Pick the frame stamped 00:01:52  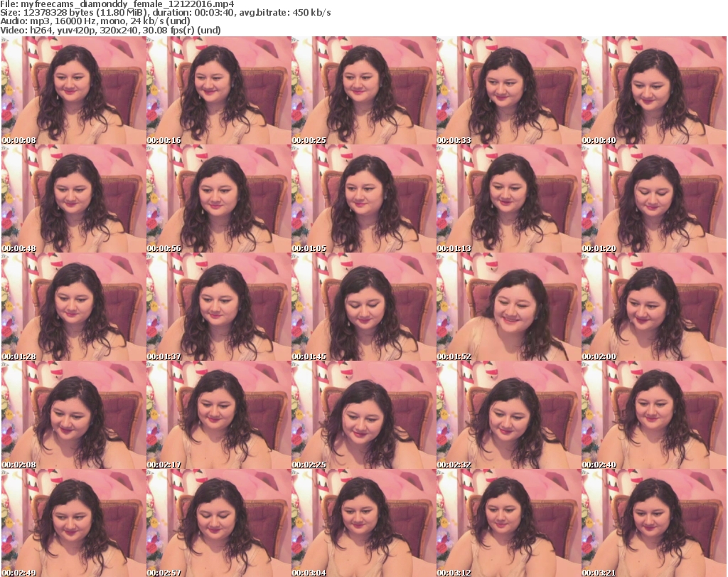(x=509, y=307)
